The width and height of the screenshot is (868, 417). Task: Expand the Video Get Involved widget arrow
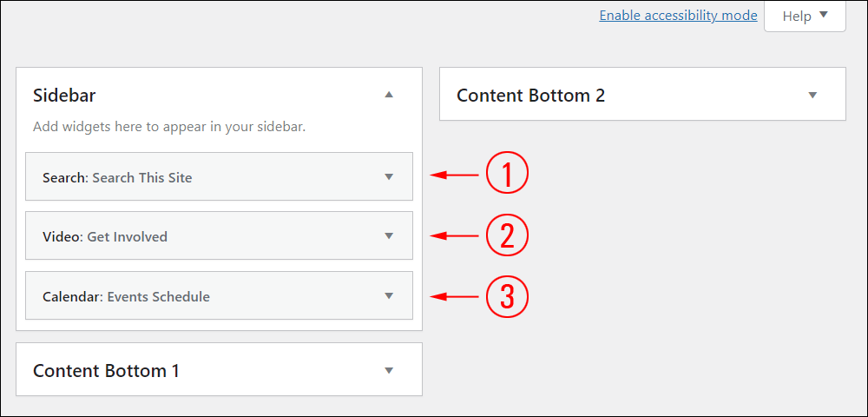[389, 236]
